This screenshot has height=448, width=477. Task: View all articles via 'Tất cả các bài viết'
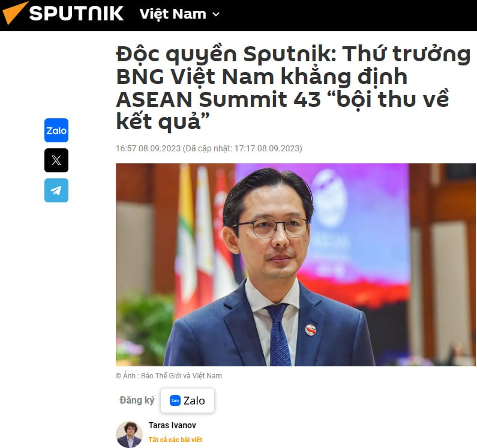[175, 440]
